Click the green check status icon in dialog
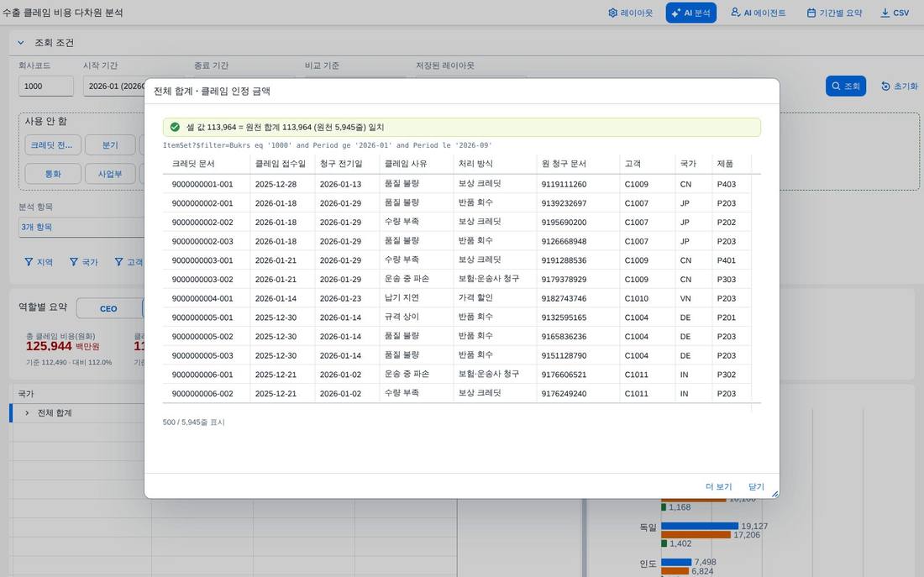Image resolution: width=924 pixels, height=577 pixels. (175, 127)
